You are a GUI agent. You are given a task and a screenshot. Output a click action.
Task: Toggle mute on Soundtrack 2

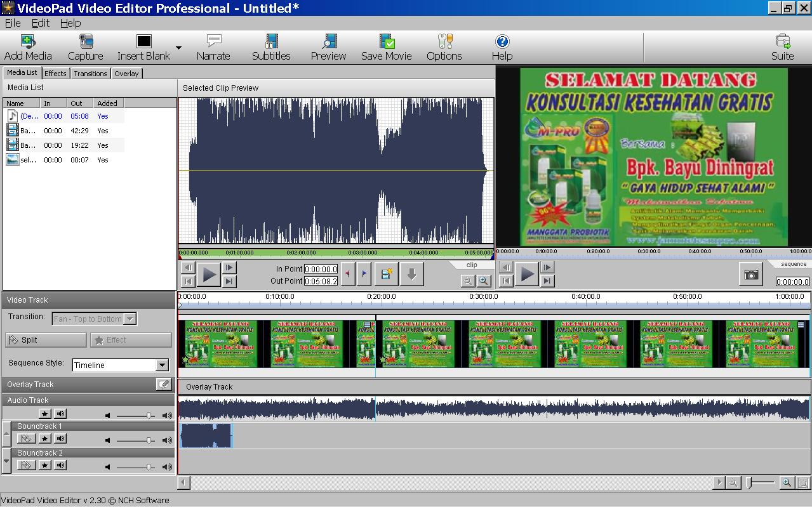pos(60,465)
